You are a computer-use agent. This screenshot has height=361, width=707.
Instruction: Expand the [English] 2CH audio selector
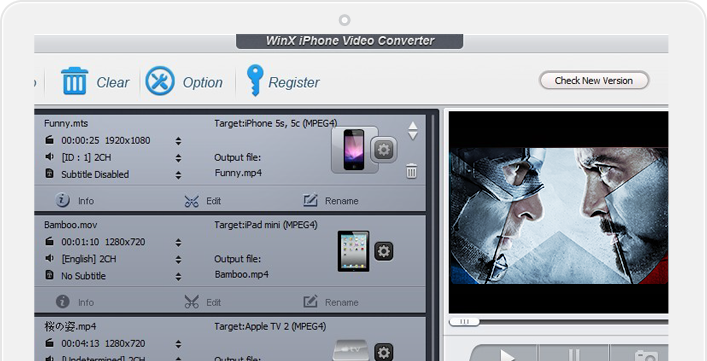(179, 260)
